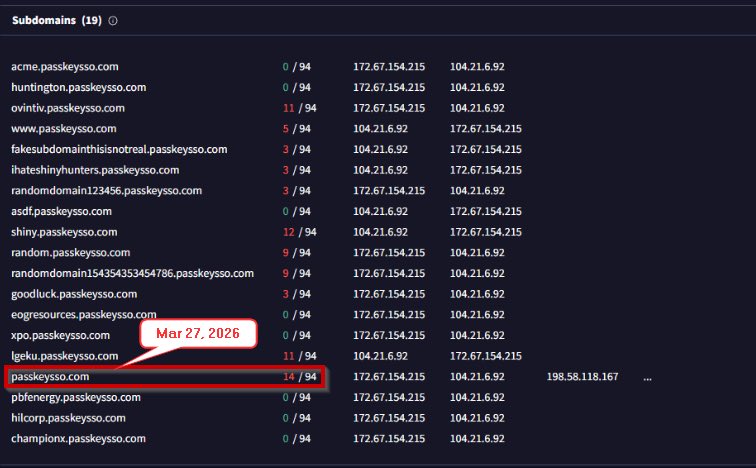This screenshot has width=756, height=468.
Task: Click the 9 / 94 score for random.passkeysso.com
Action: pos(297,253)
